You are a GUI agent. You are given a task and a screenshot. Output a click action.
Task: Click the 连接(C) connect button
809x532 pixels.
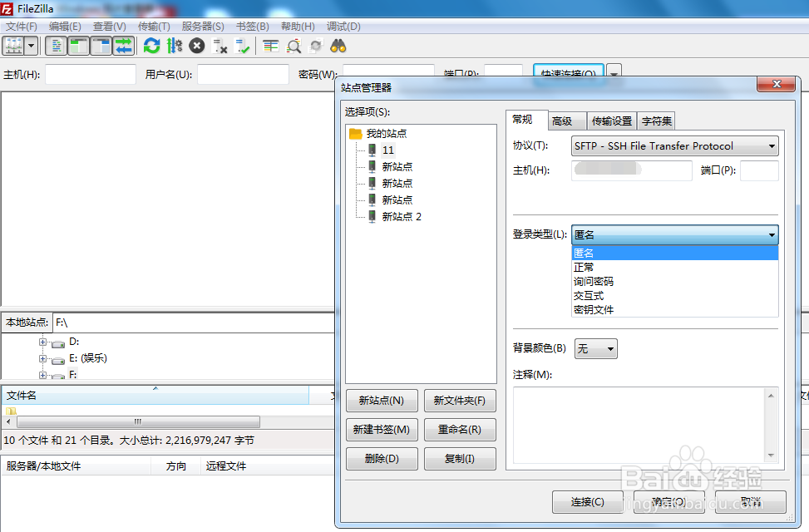pyautogui.click(x=588, y=501)
